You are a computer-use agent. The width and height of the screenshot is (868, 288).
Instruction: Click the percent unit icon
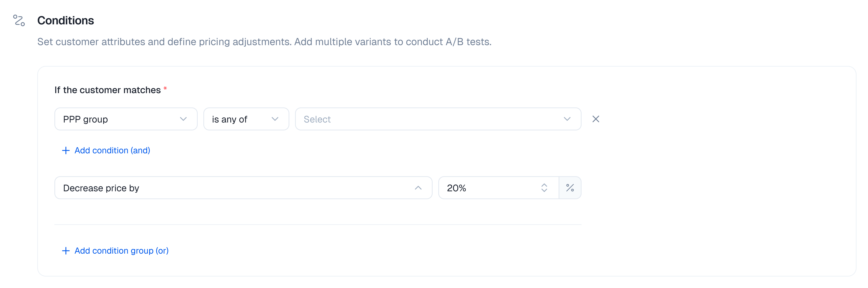coord(570,188)
